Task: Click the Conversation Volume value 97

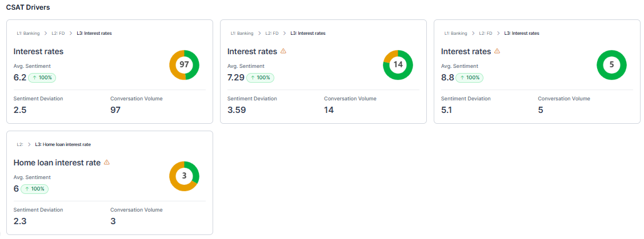Action: click(x=115, y=110)
